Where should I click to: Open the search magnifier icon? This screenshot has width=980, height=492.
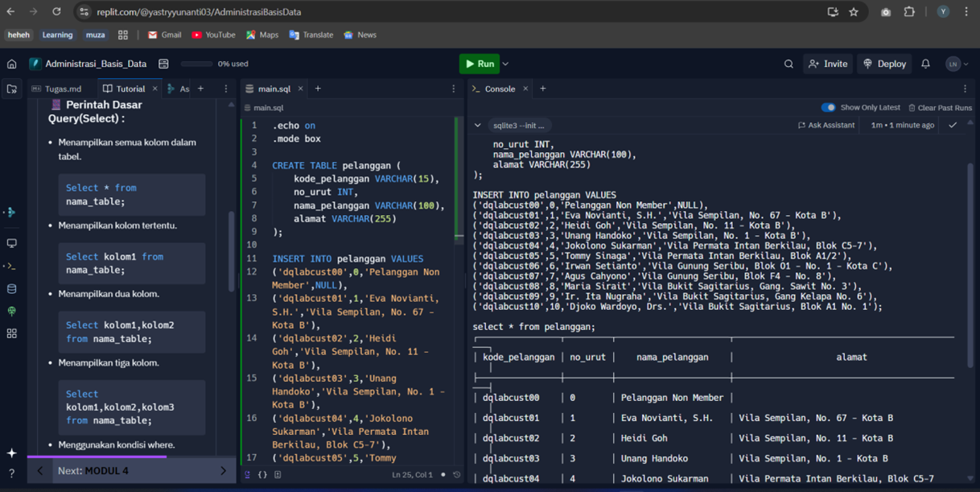pos(789,64)
